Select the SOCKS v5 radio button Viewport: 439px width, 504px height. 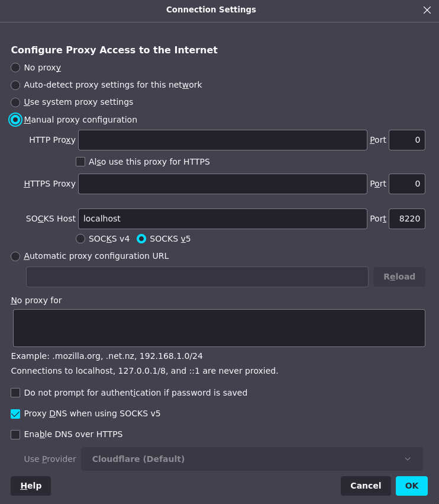pos(141,239)
